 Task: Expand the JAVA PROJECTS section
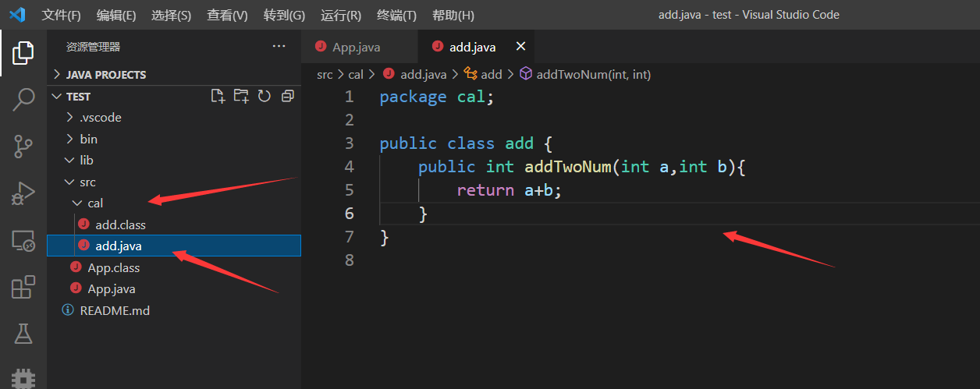(106, 75)
